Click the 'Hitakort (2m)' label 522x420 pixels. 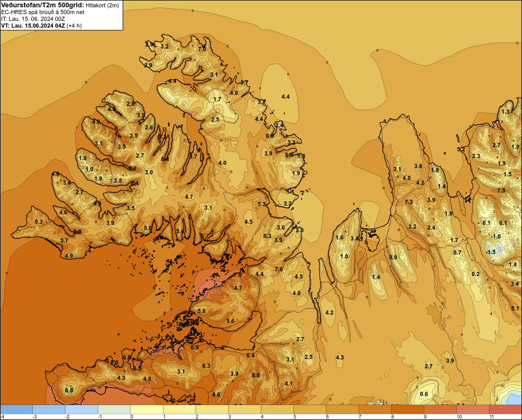click(102, 5)
